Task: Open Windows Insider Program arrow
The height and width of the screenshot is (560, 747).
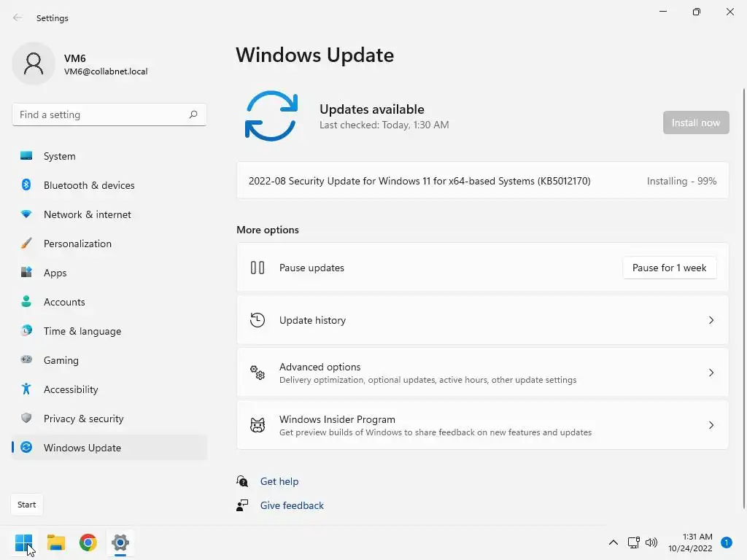Action: tap(711, 425)
